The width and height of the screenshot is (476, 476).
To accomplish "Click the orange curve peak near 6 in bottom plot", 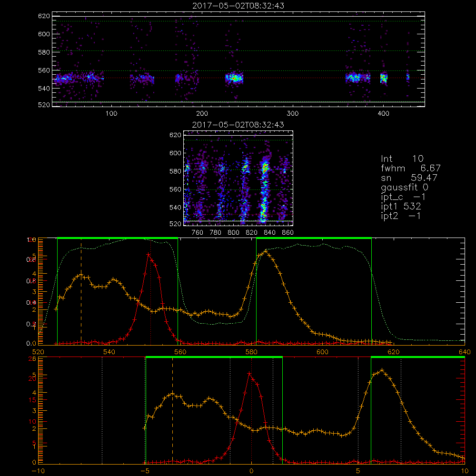I will tap(382, 370).
